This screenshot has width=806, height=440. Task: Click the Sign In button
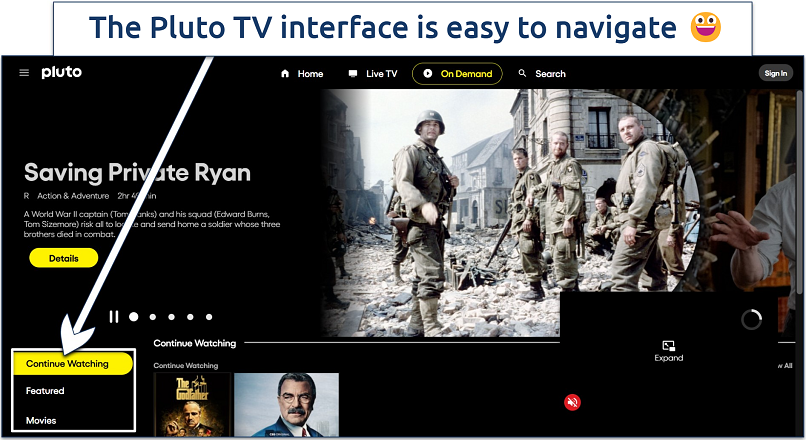775,73
